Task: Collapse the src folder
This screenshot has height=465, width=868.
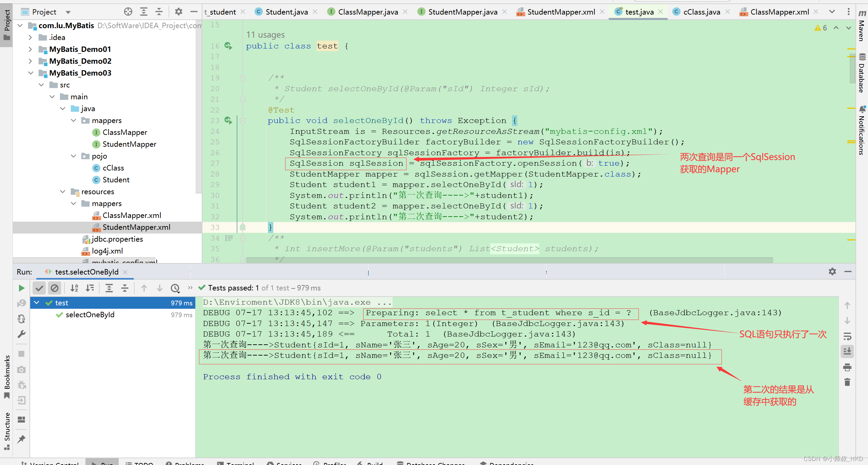Action: click(x=41, y=85)
